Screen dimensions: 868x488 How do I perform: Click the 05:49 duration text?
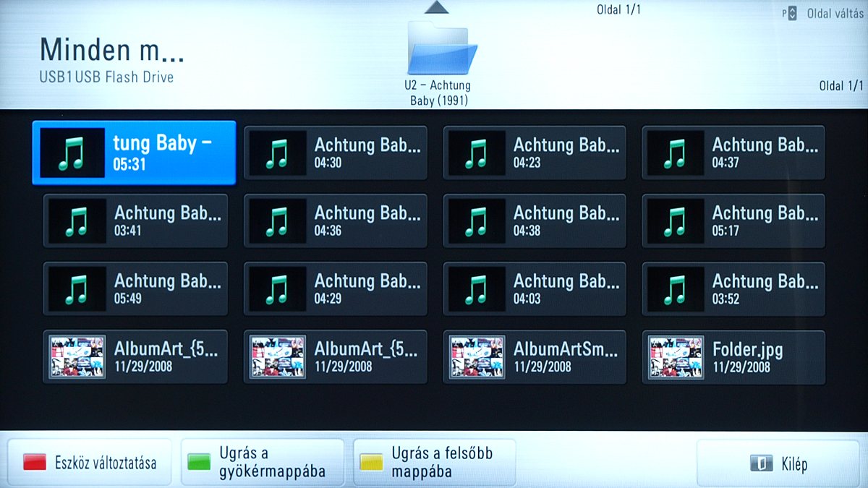[128, 299]
